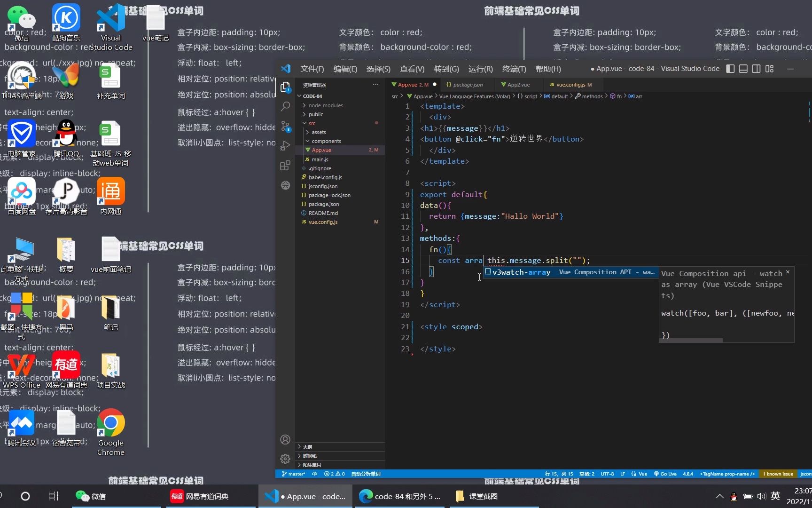Viewport: 812px width, 508px height.
Task: Open the Customize Layout icon
Action: (x=769, y=69)
